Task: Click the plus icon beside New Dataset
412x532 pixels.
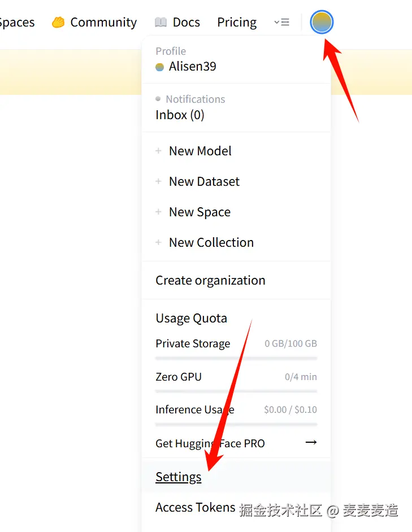Action: coord(159,181)
